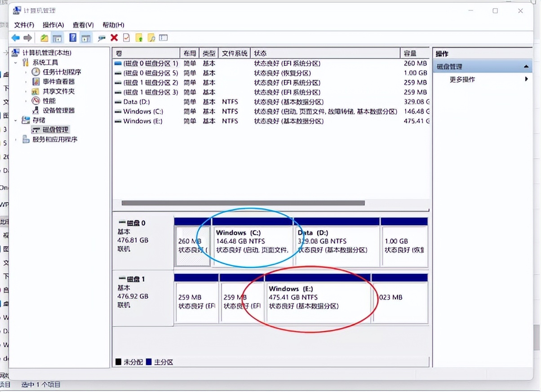This screenshot has height=392, width=541.
Task: Open 任务计划程序 in the tree
Action: point(62,72)
